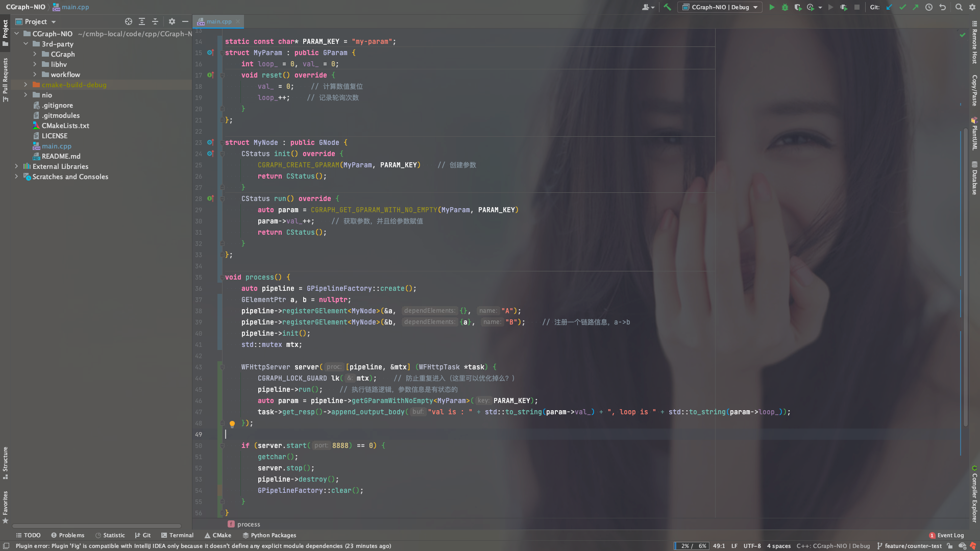Screen dimensions: 980x551
Task: Run the CGraph-NIO configuration
Action: point(772,7)
